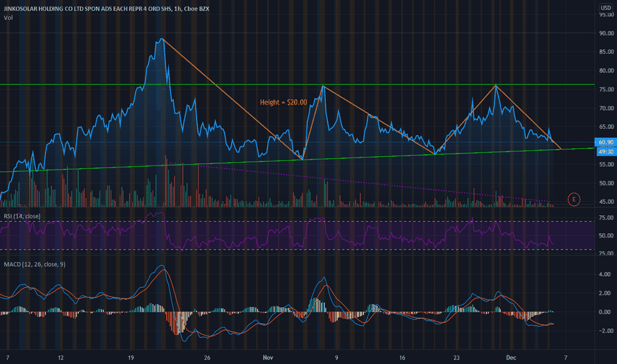Screen dimensions: 617x364
Task: Click the '1h' interval in chart title
Action: 177,9
